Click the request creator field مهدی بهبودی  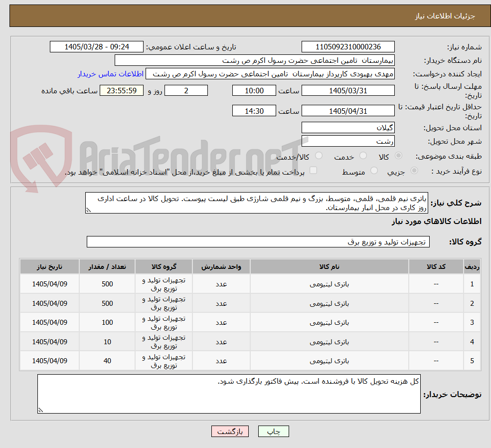click(270, 74)
